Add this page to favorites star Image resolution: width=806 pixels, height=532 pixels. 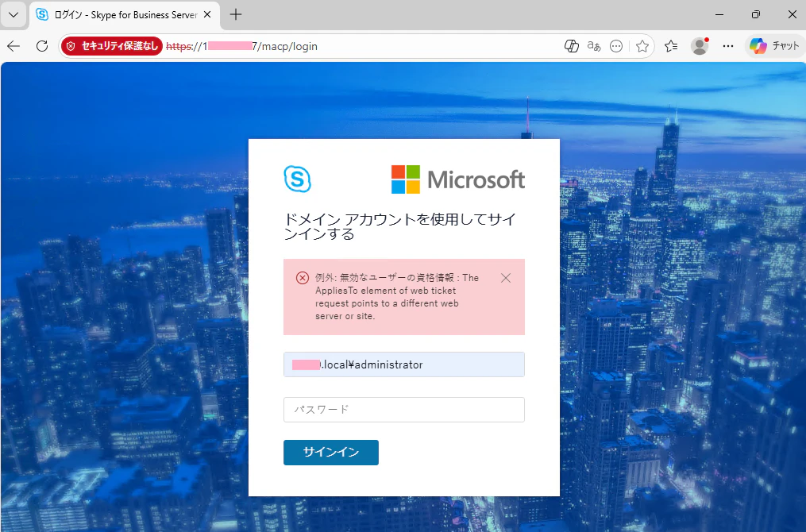(x=642, y=46)
